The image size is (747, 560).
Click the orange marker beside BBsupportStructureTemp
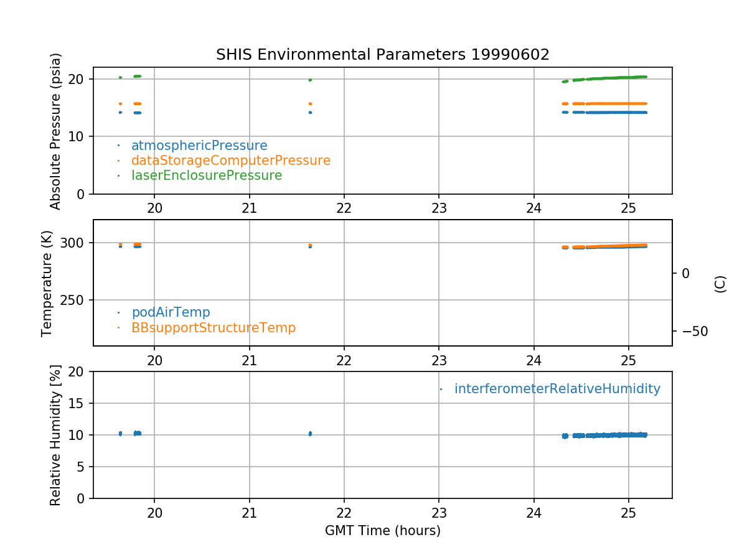point(118,327)
